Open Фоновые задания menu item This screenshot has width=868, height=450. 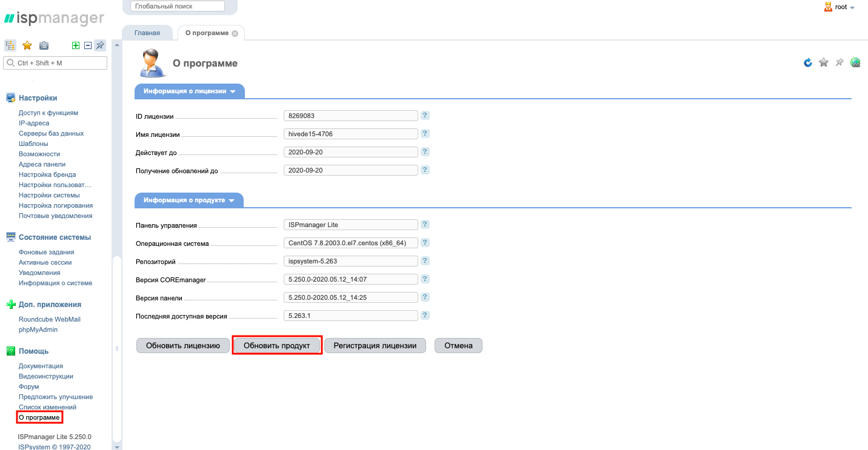47,252
